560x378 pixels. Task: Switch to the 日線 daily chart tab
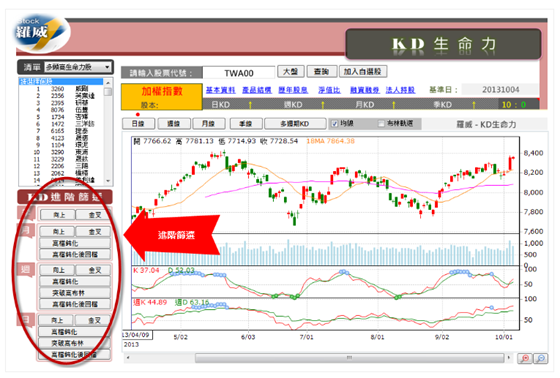tap(138, 124)
